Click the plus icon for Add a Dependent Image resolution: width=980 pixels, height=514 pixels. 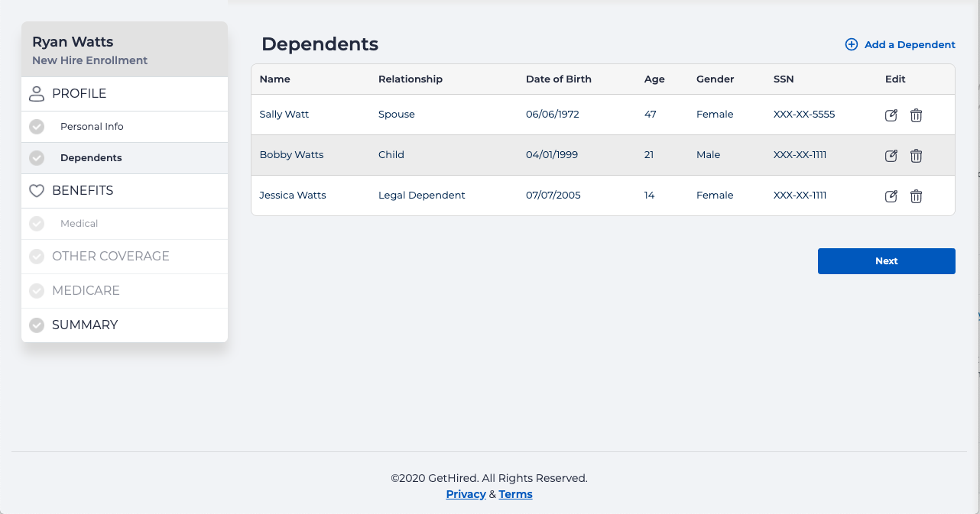click(x=851, y=44)
